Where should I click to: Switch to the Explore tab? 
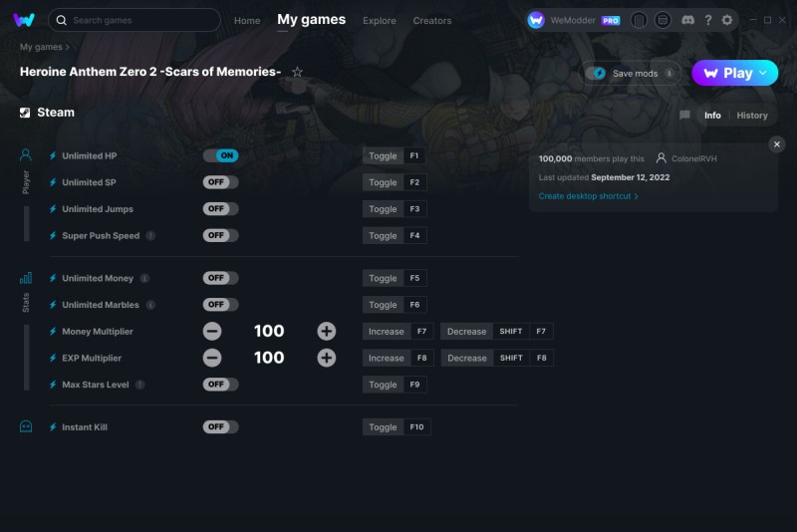point(379,20)
